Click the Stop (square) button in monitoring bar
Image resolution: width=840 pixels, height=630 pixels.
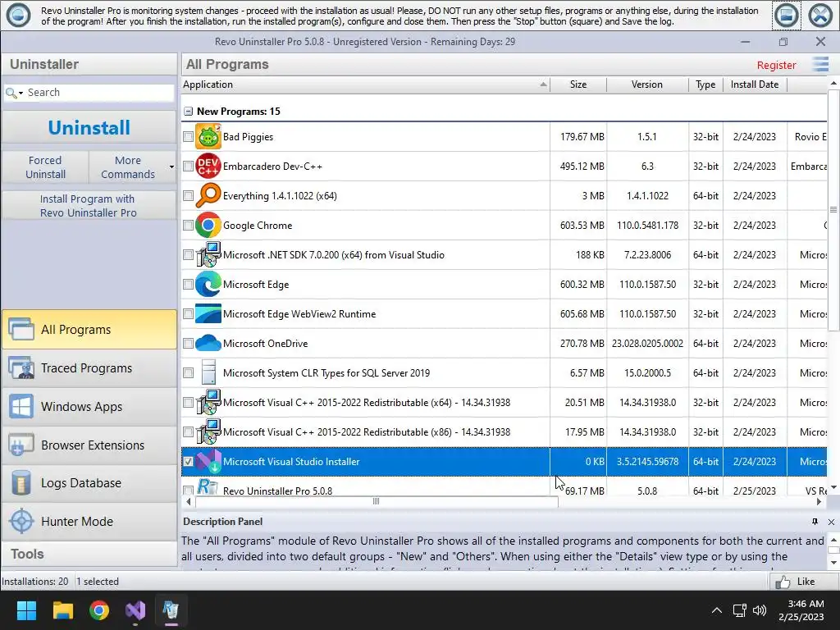787,15
